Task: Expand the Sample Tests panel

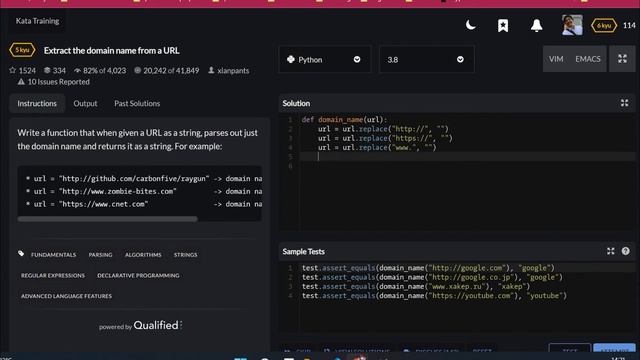Action: pos(611,251)
